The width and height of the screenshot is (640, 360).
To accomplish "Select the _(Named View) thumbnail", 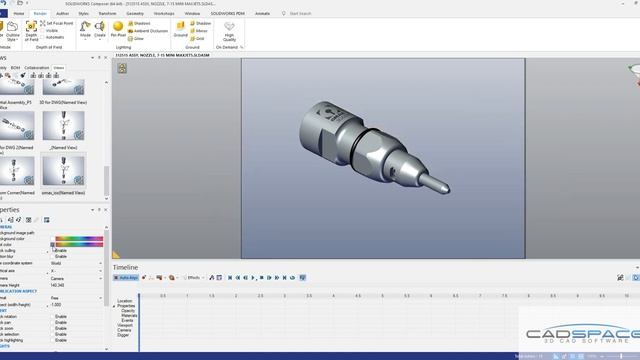I will pyautogui.click(x=63, y=126).
